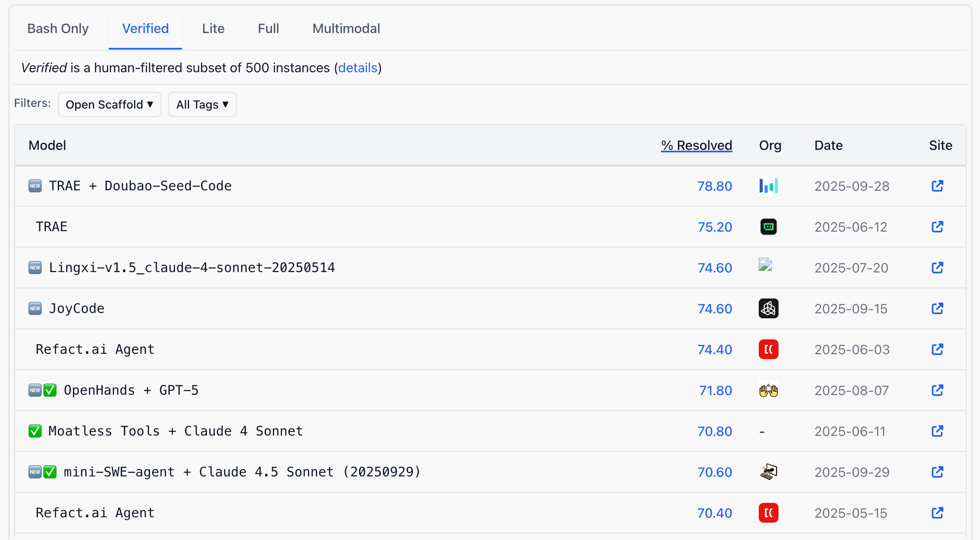Open site link for Moatless Tools row
980x540 pixels.
click(937, 431)
